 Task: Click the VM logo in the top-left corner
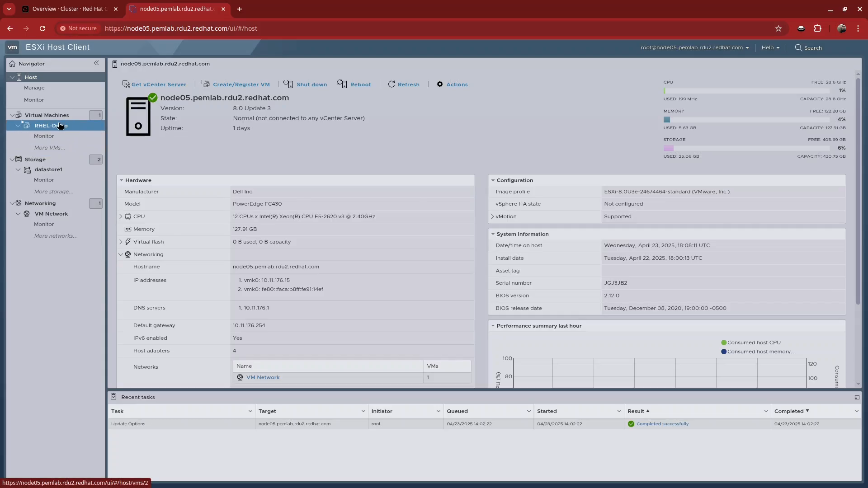(12, 47)
